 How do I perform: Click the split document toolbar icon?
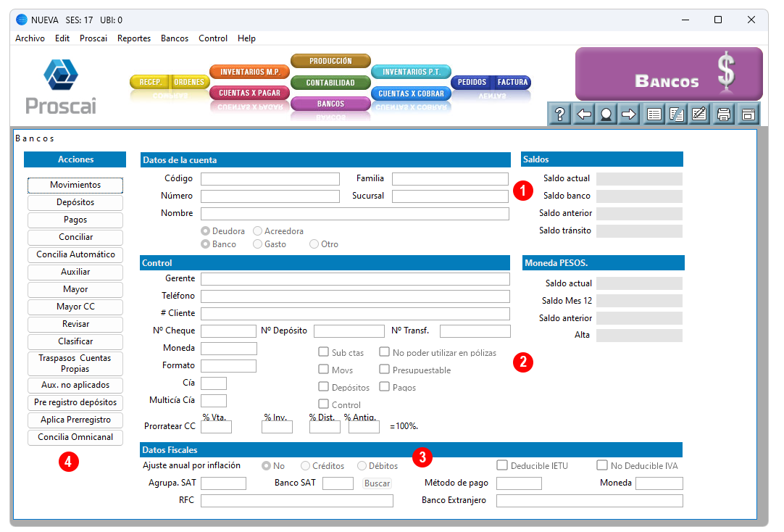click(x=677, y=115)
